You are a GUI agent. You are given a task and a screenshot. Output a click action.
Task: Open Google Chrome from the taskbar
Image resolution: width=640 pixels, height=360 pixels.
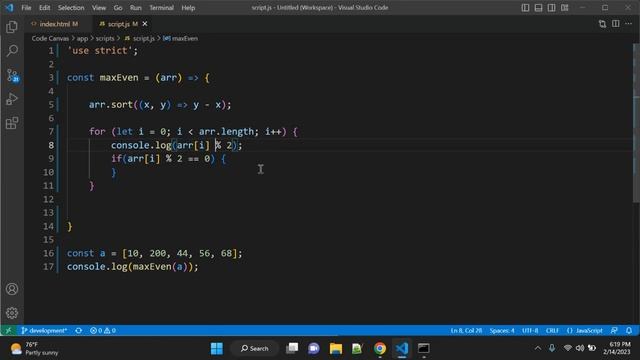[x=380, y=348]
